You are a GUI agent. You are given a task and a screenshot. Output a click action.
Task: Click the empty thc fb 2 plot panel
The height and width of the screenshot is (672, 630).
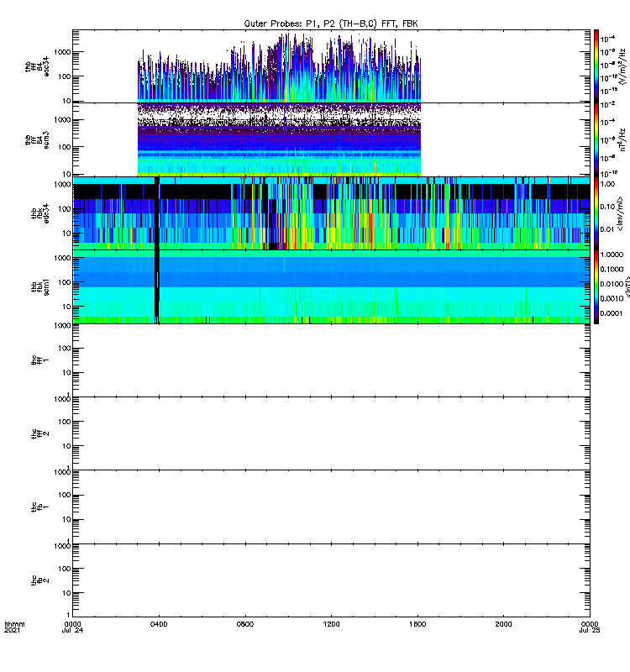(x=331, y=580)
